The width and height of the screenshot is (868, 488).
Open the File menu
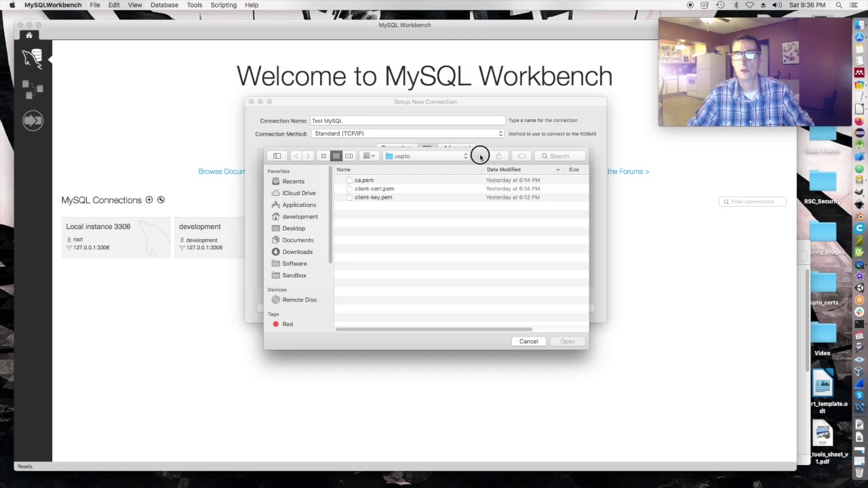[x=95, y=5]
